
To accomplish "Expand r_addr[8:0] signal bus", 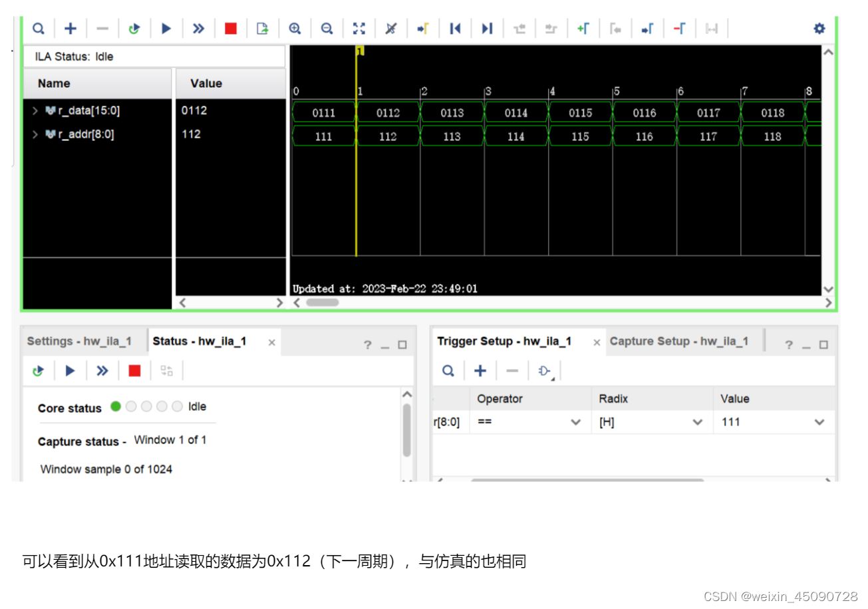I will click(35, 135).
